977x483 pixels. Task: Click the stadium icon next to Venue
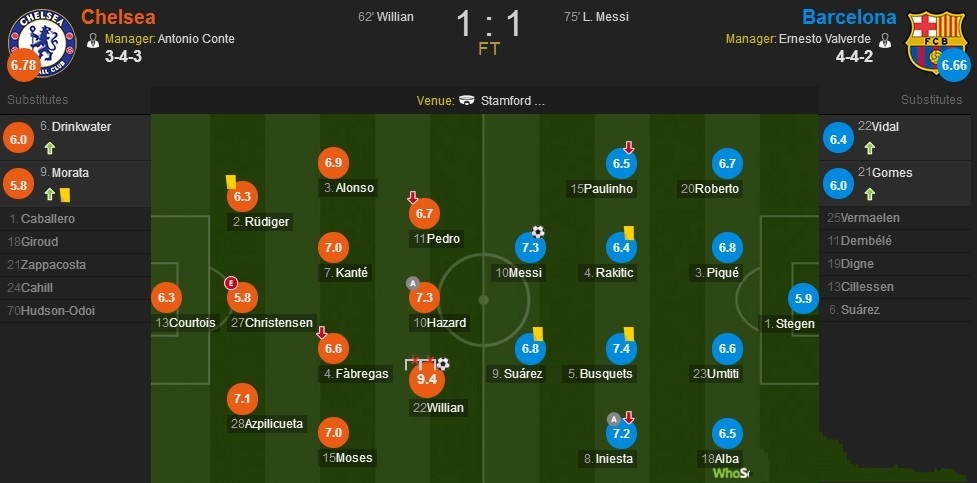pyautogui.click(x=467, y=100)
